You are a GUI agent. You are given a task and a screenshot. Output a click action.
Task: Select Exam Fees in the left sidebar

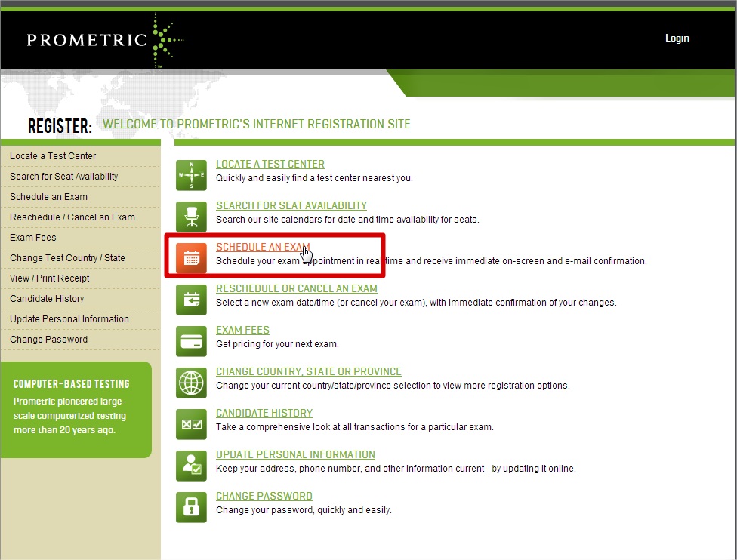click(33, 238)
